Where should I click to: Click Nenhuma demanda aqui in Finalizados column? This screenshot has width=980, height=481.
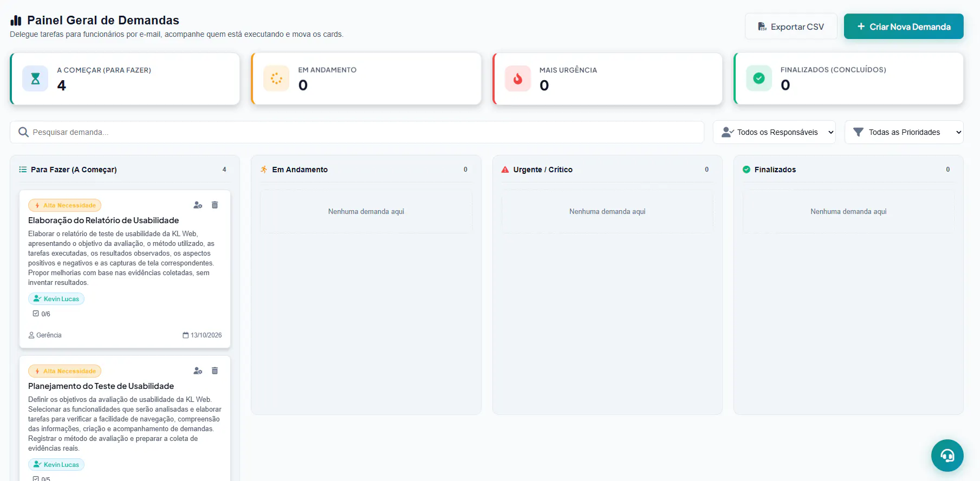point(848,212)
